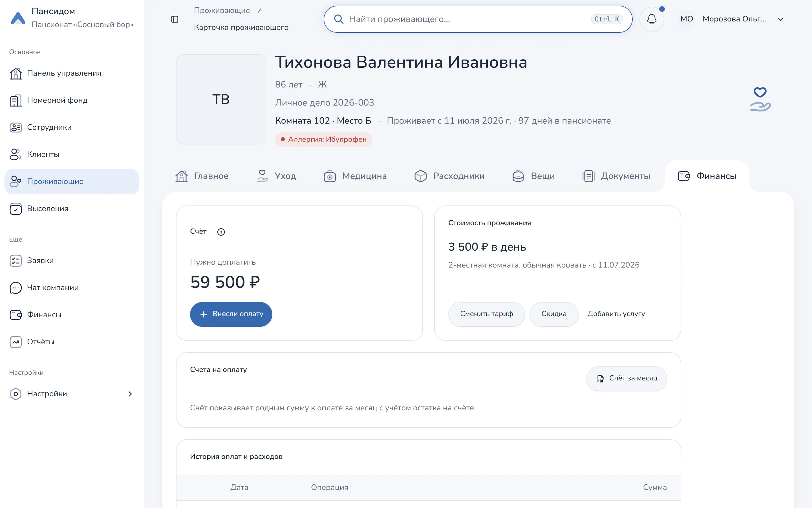Select the Вещи tab
The width and height of the screenshot is (812, 508).
pyautogui.click(x=533, y=176)
